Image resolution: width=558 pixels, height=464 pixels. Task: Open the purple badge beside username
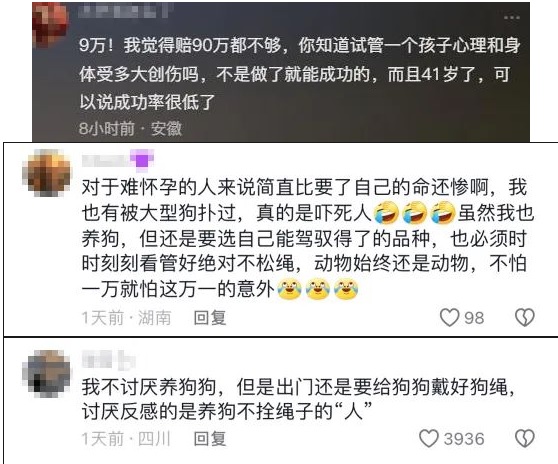[142, 159]
